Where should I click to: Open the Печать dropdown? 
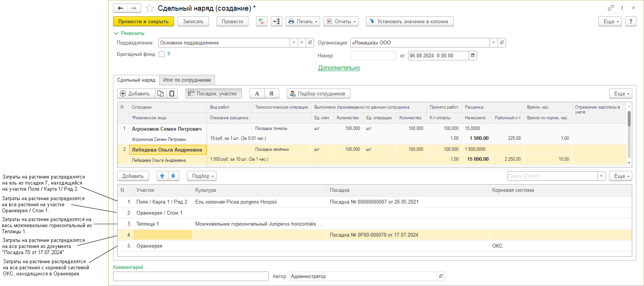tap(303, 21)
